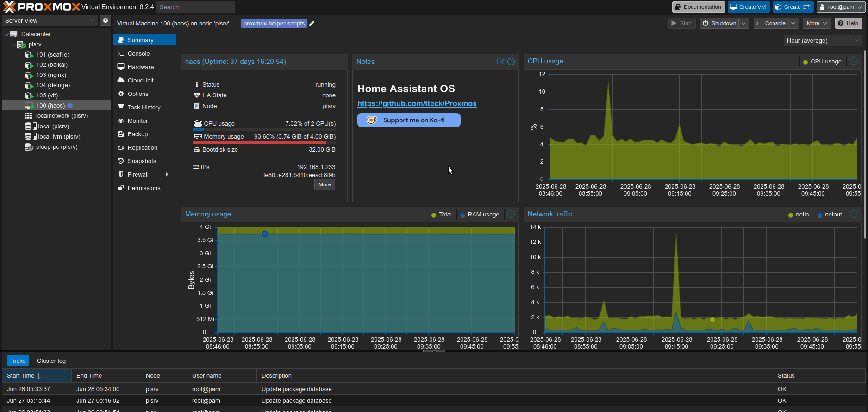Click the Search input field
This screenshot has width=868, height=412.
click(x=195, y=7)
